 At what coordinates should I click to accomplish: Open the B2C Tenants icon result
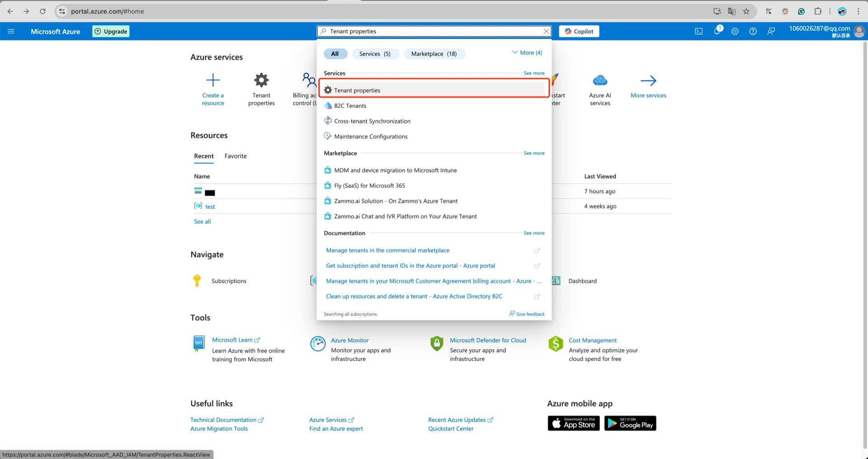[328, 106]
